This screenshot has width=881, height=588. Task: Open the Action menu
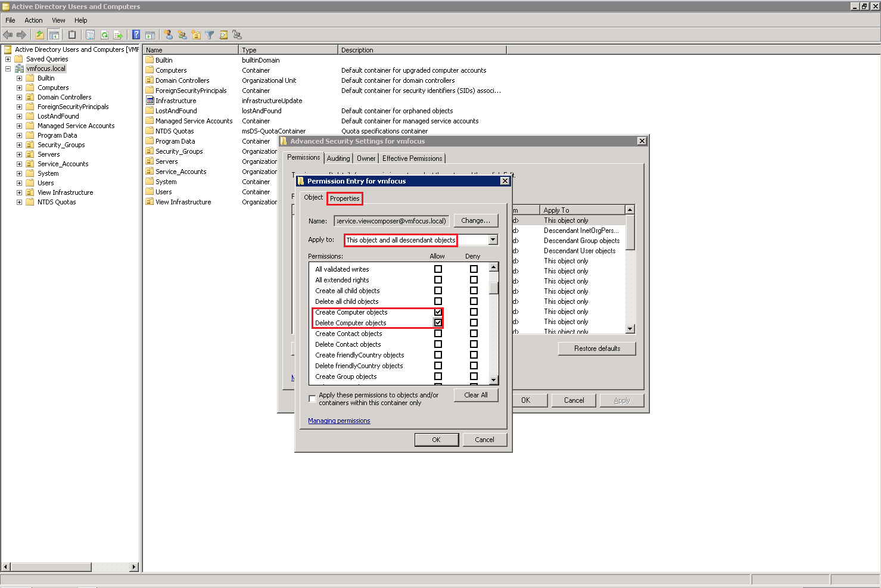point(33,20)
